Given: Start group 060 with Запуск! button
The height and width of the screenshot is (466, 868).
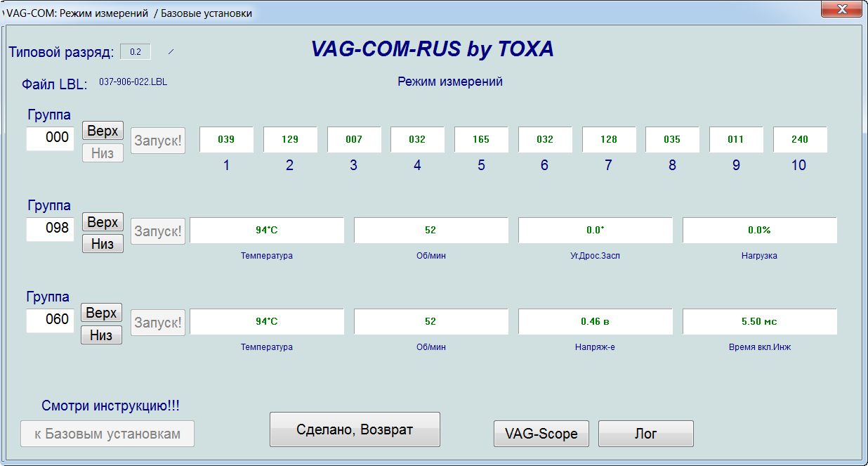Looking at the screenshot, I should pos(158,323).
